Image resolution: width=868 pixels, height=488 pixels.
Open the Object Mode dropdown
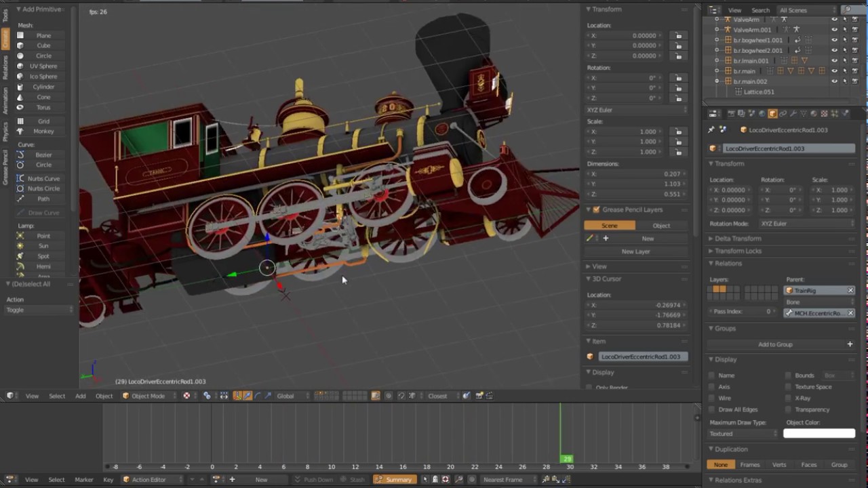click(x=148, y=396)
